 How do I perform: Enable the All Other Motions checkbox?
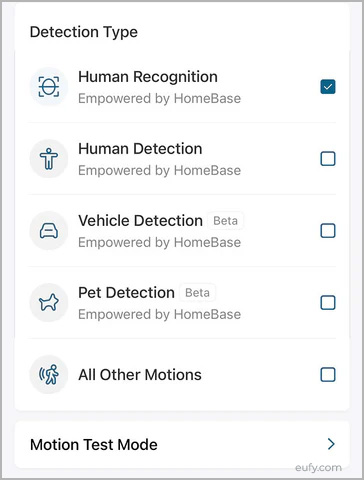point(328,375)
